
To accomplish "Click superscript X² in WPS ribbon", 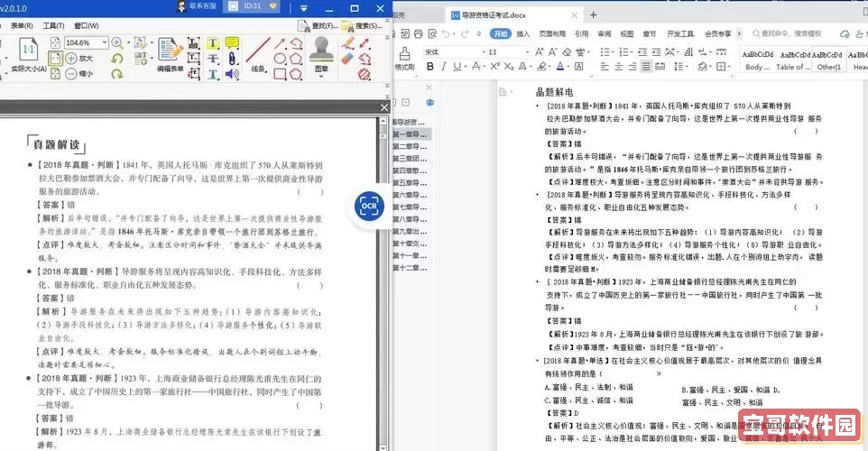I will 494,67.
